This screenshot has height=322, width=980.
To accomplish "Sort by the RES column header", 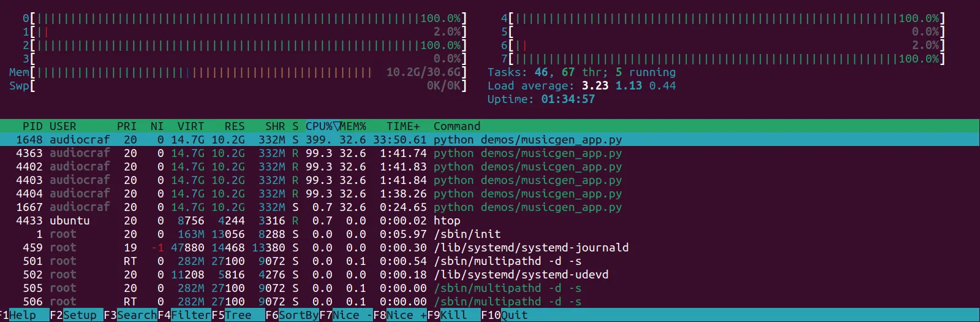I will [x=235, y=126].
